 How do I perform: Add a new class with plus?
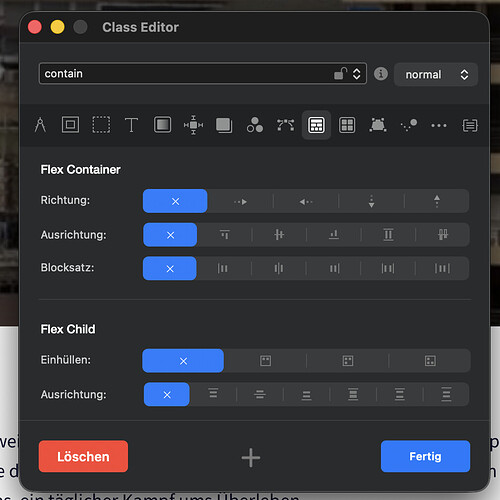[x=251, y=458]
